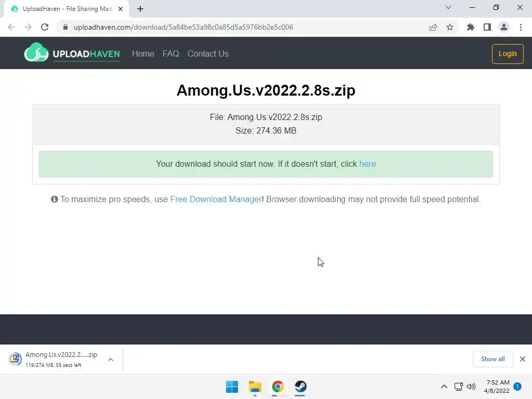
Task: Click the zip file icon in download shelf
Action: click(15, 358)
